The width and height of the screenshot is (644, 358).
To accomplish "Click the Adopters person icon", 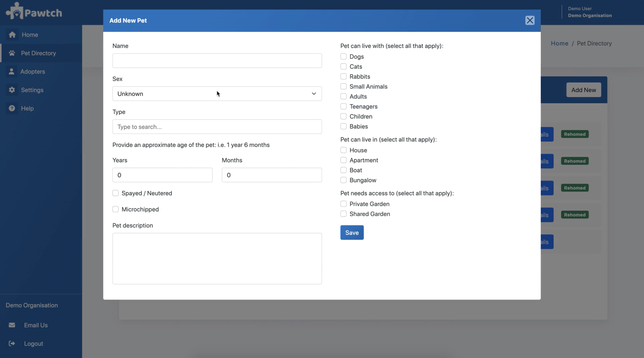I will (12, 71).
